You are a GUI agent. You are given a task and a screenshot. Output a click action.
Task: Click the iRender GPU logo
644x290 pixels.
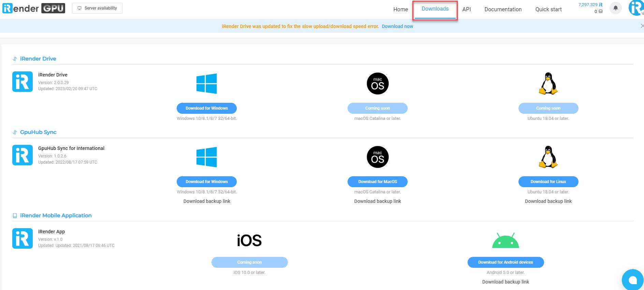(33, 8)
